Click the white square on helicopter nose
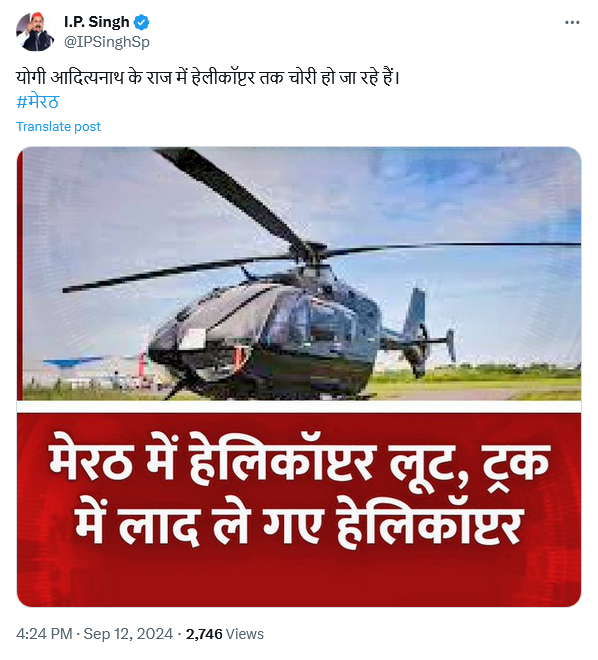The image size is (598, 660). coord(192,339)
